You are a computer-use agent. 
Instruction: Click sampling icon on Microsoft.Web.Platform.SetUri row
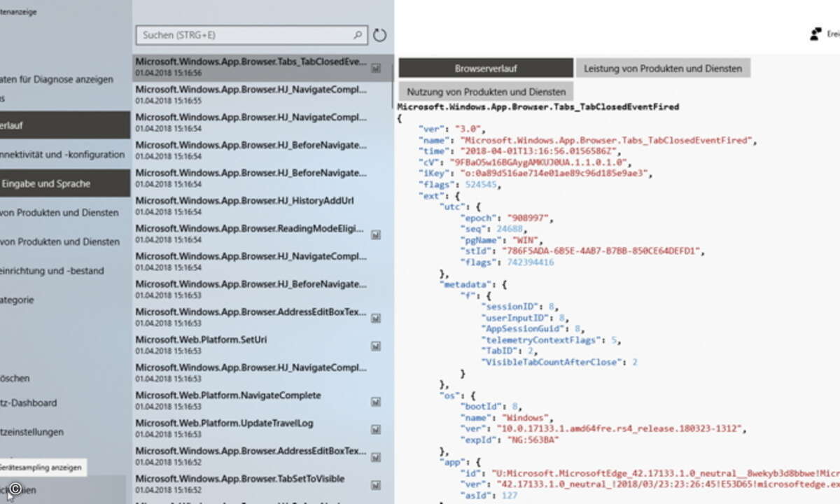376,346
